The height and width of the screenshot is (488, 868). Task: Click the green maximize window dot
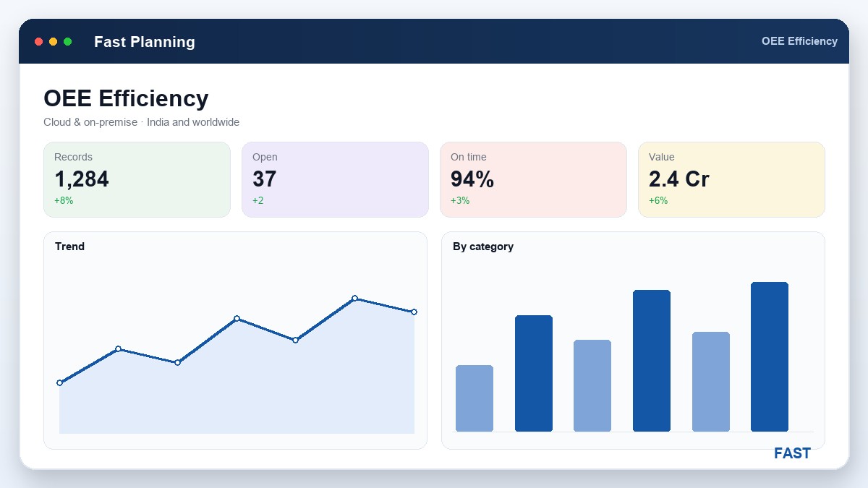coord(68,42)
